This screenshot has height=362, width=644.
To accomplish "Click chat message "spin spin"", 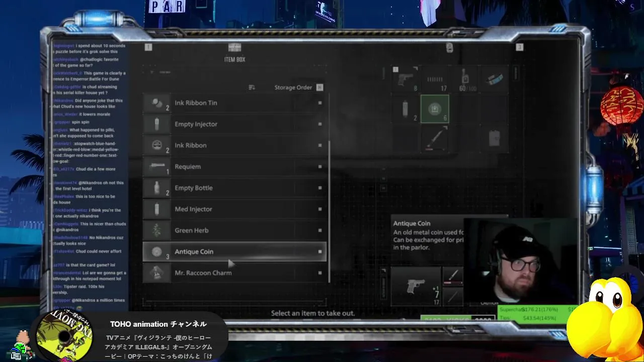I will pyautogui.click(x=80, y=122).
